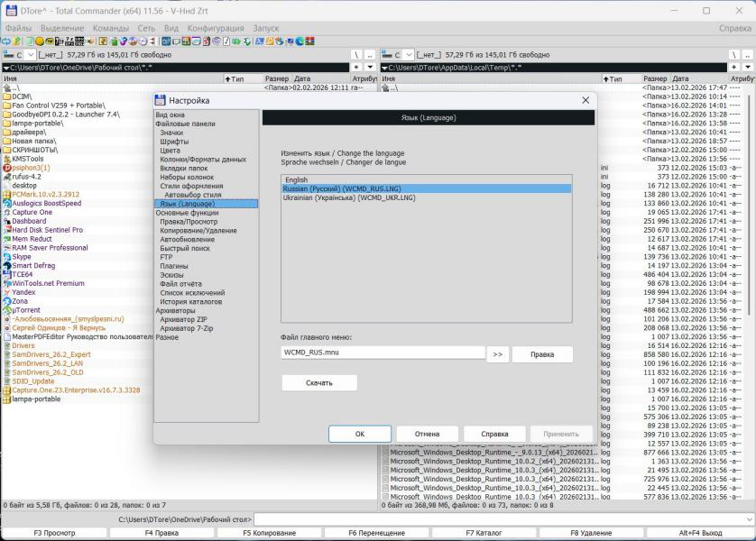Select Плагины in the settings tree
The width and height of the screenshot is (756, 541).
click(174, 266)
